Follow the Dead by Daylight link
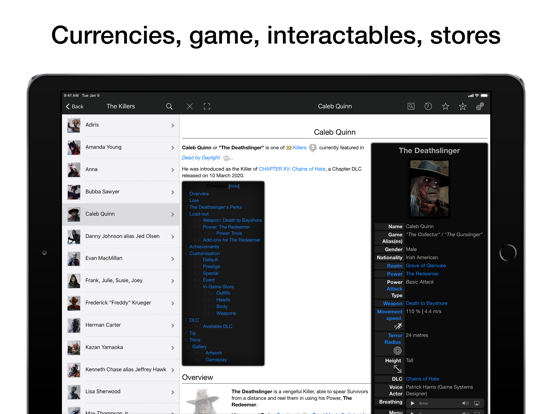The image size is (552, 414). click(201, 158)
